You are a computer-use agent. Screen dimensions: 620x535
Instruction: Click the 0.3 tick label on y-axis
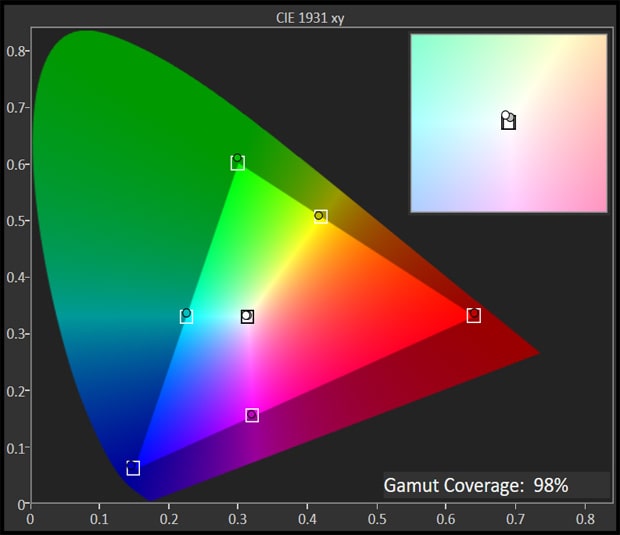(x=16, y=334)
